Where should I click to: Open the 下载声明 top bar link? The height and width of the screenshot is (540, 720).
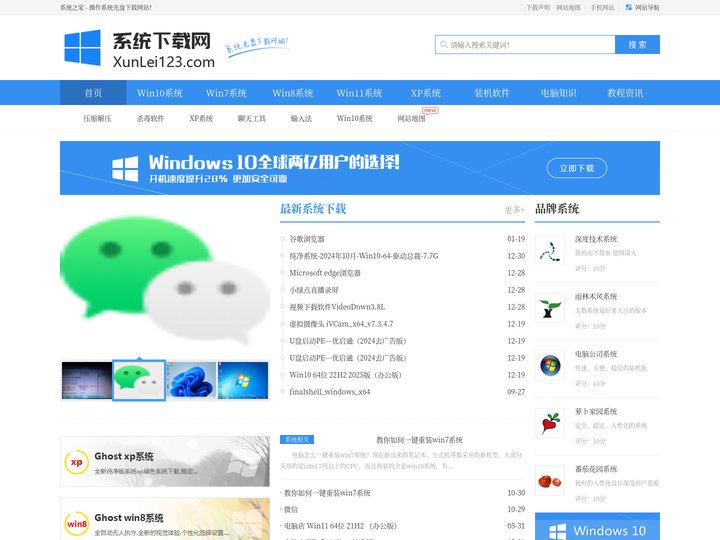pyautogui.click(x=538, y=7)
